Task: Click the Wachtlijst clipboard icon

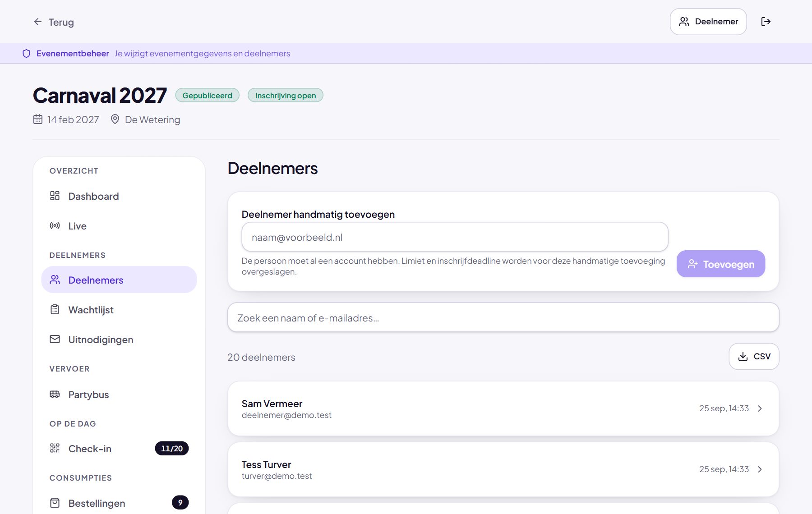Action: click(55, 309)
